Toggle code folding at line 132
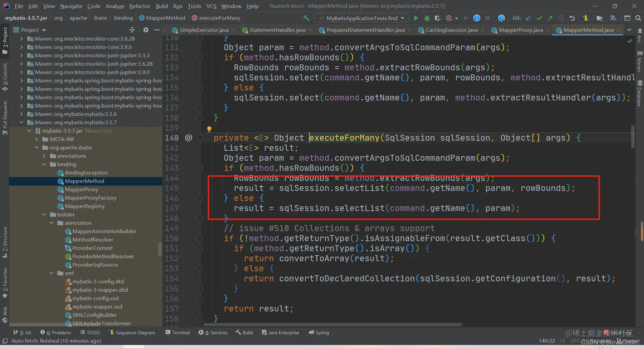This screenshot has width=644, height=348. [x=200, y=57]
